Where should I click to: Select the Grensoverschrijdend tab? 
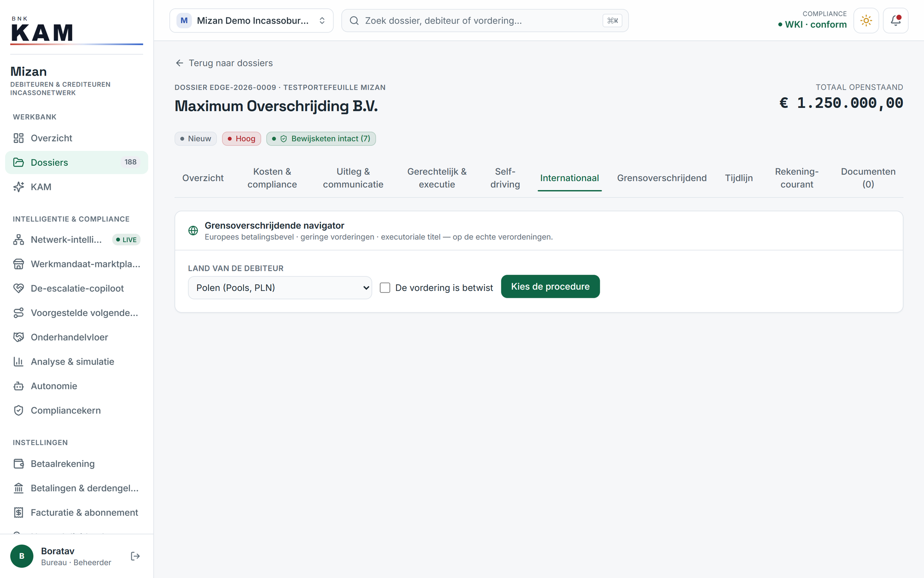pos(662,178)
